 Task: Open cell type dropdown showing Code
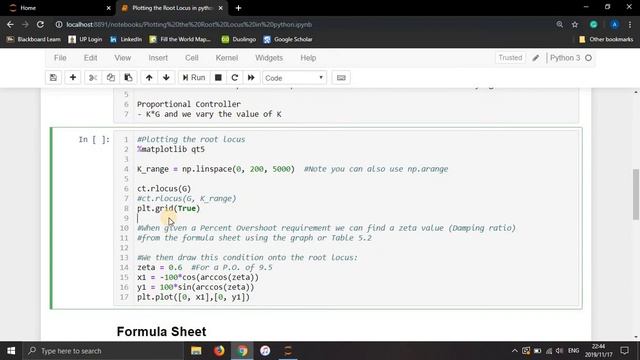(x=294, y=78)
